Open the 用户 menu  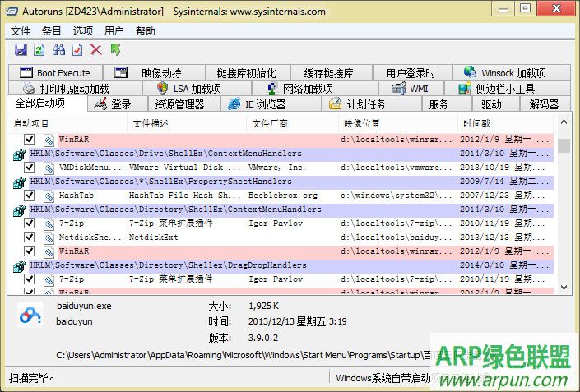pyautogui.click(x=114, y=30)
